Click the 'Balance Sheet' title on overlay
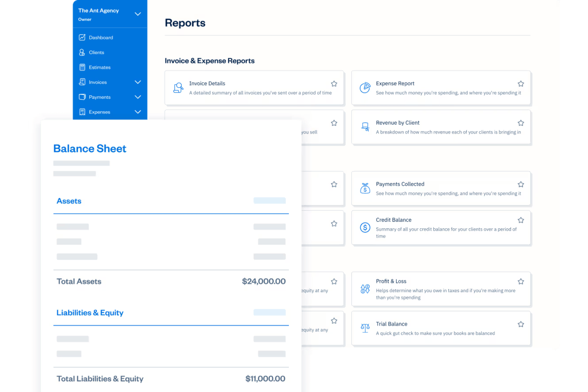Screen dimensions: 588x392 coord(90,149)
